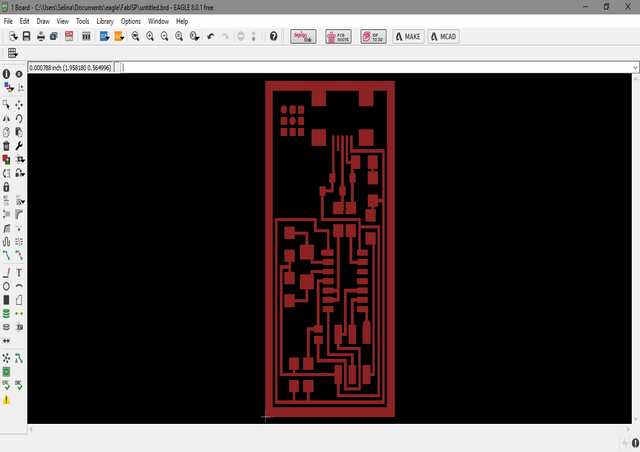Click the MAKE button
This screenshot has width=640, height=452.
pyautogui.click(x=408, y=37)
